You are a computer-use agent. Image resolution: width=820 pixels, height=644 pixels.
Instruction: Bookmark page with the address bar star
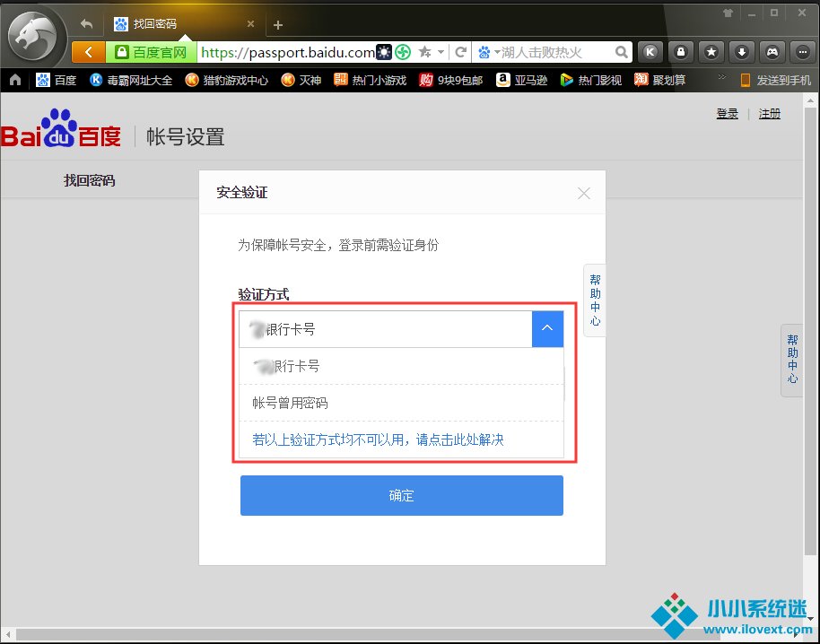[x=424, y=52]
